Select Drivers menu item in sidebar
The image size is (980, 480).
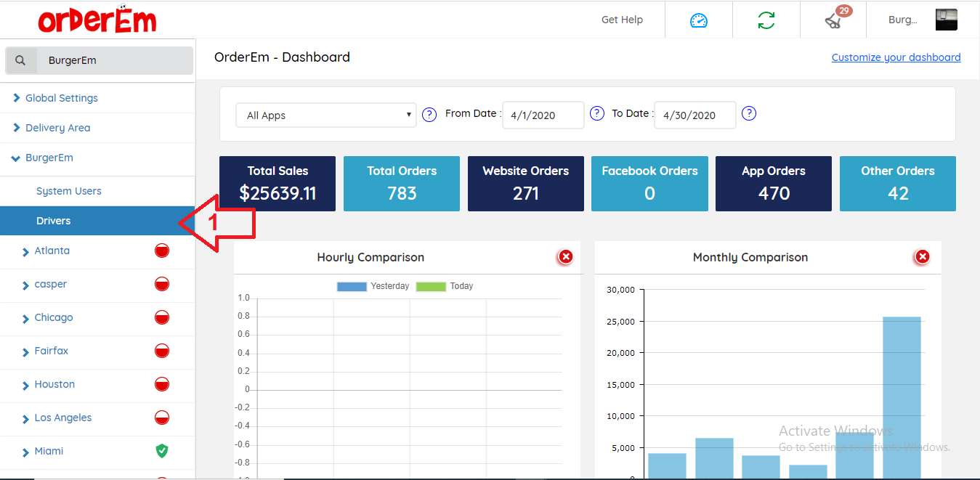pyautogui.click(x=54, y=221)
